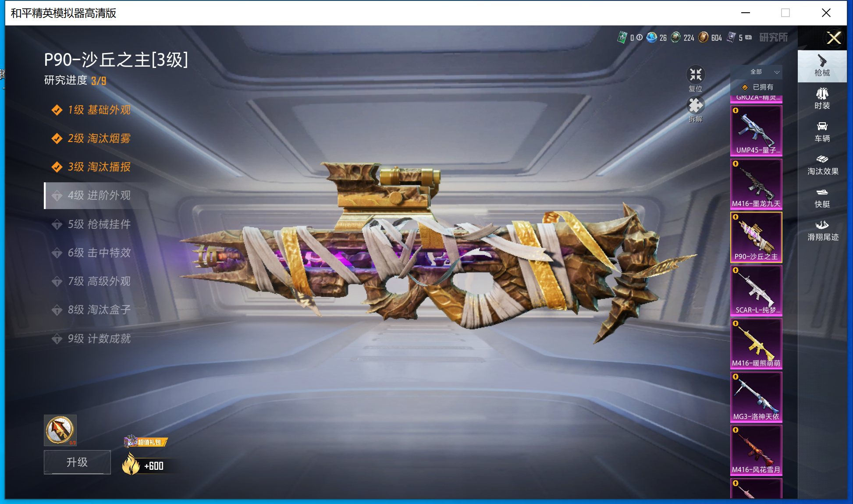Select the 滑翔尾迹 glider trail category

822,230
